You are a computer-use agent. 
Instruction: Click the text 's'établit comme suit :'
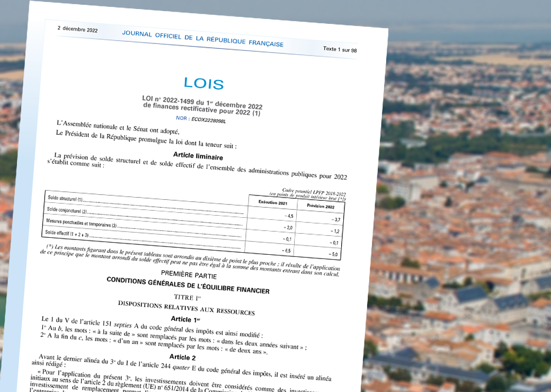tap(76, 163)
